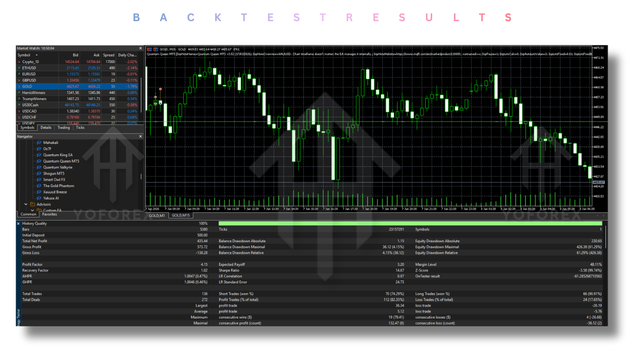Expand the Custom EA tree node
Image resolution: width=644 pixels, height=362 pixels.
(32, 210)
